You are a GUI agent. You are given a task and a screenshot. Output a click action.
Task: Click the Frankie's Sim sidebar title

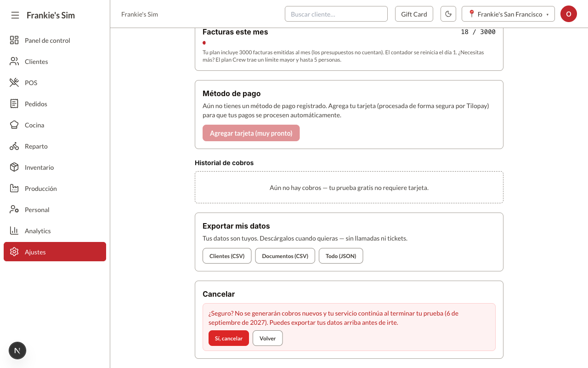point(51,15)
